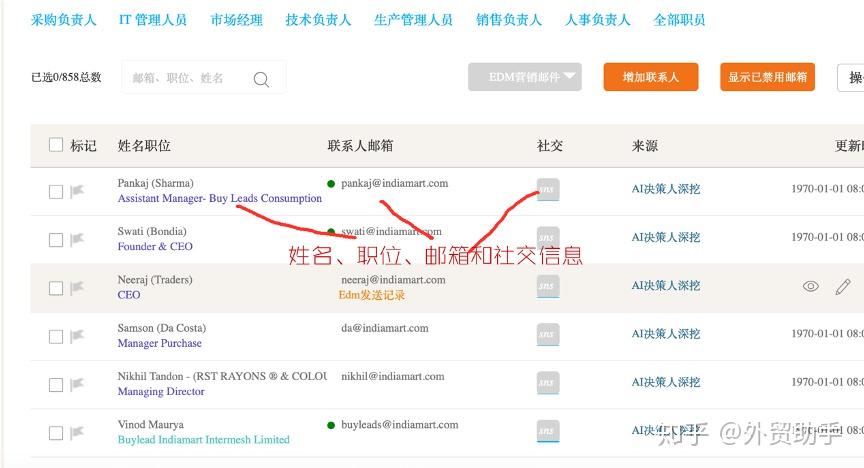The image size is (864, 468).
Task: Click pencil edit icon in Neeraj row
Action: coord(843,286)
